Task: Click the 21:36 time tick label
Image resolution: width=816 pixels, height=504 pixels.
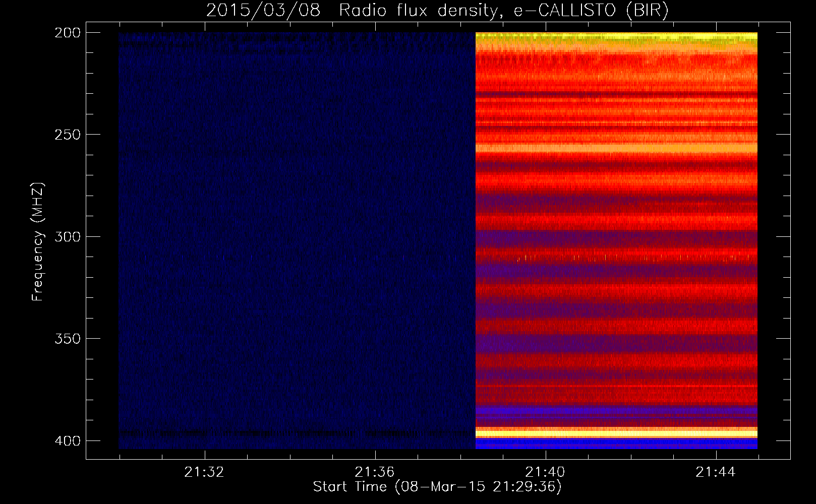Action: [375, 472]
